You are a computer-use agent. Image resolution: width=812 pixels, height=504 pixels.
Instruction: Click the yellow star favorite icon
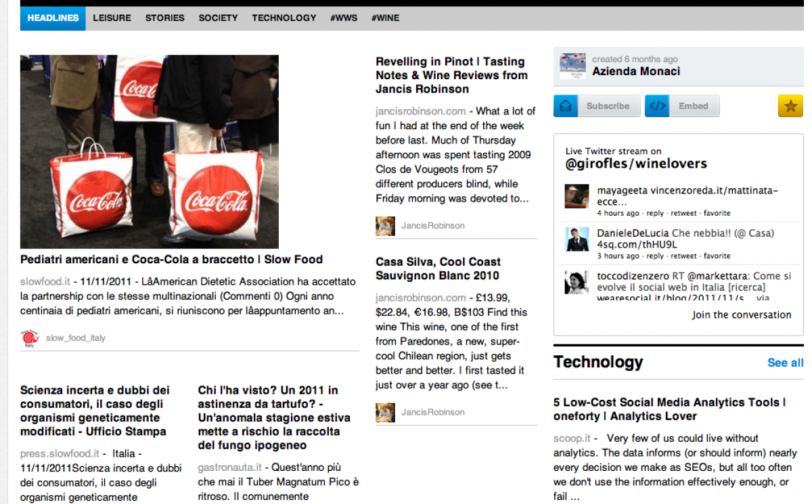790,106
